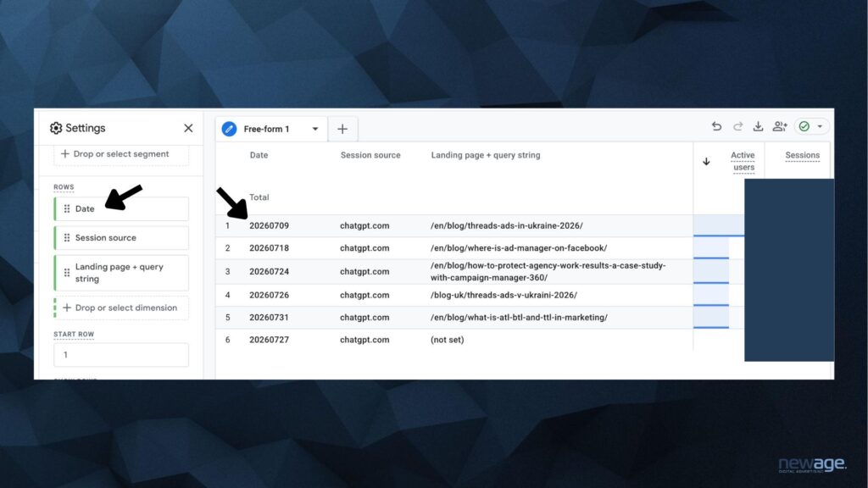
Task: Grab the Session source drag handle
Action: (x=66, y=237)
